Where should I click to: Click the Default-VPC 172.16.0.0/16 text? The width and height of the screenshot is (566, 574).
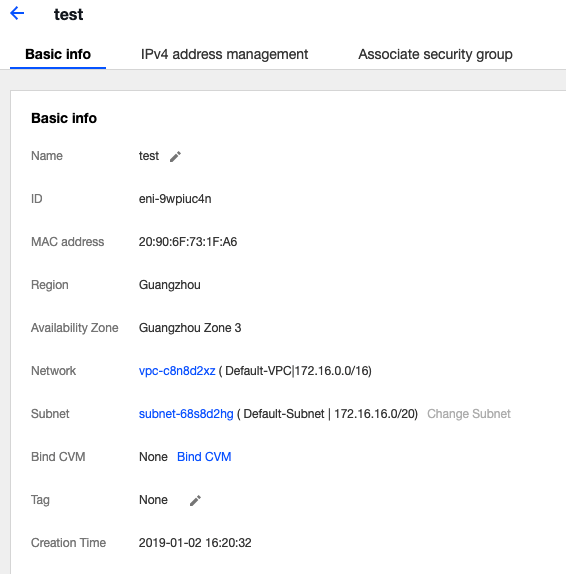295,371
